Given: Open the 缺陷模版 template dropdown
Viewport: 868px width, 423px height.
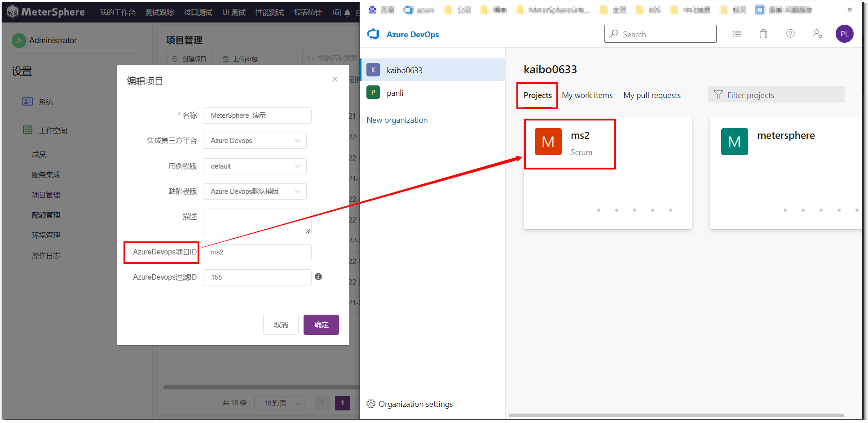Looking at the screenshot, I should (x=255, y=191).
